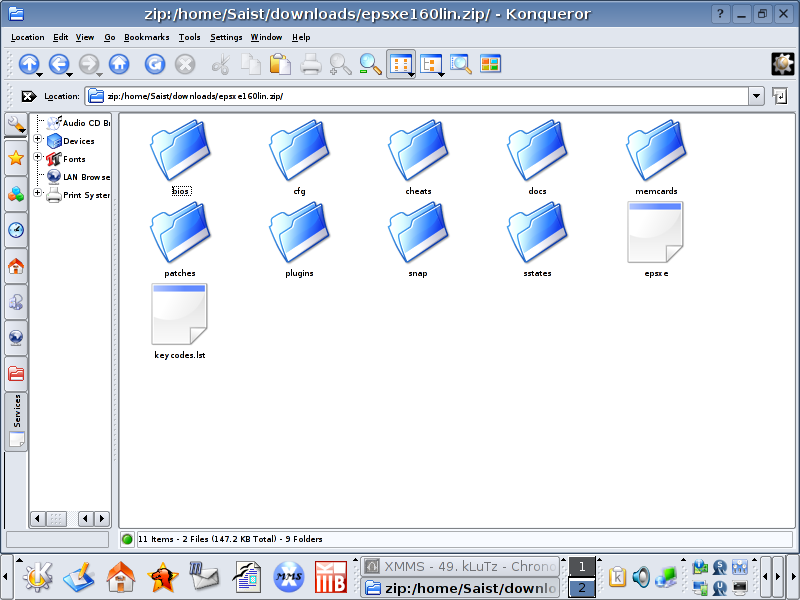Expand the Devices tree node

click(x=38, y=141)
